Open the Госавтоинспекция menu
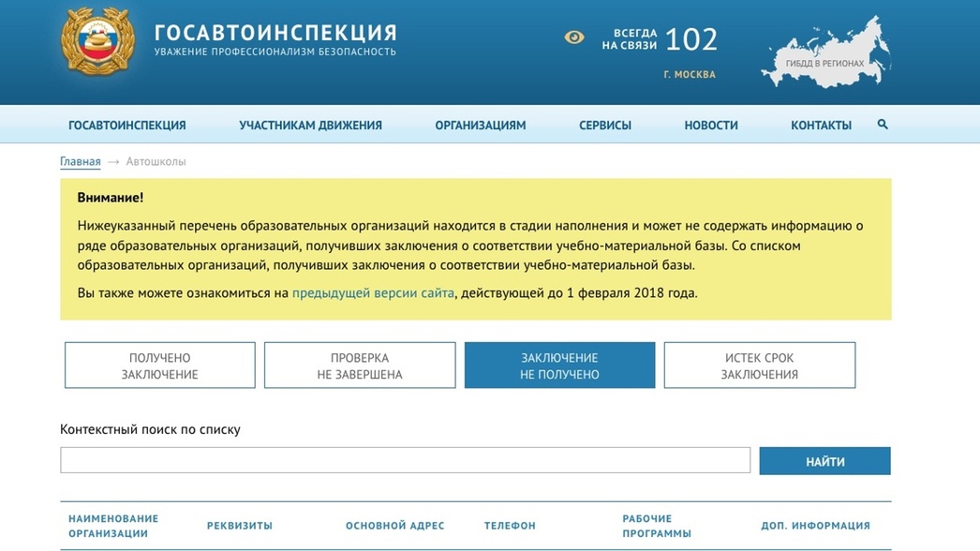Viewport: 980px width, 551px height. pos(127,126)
